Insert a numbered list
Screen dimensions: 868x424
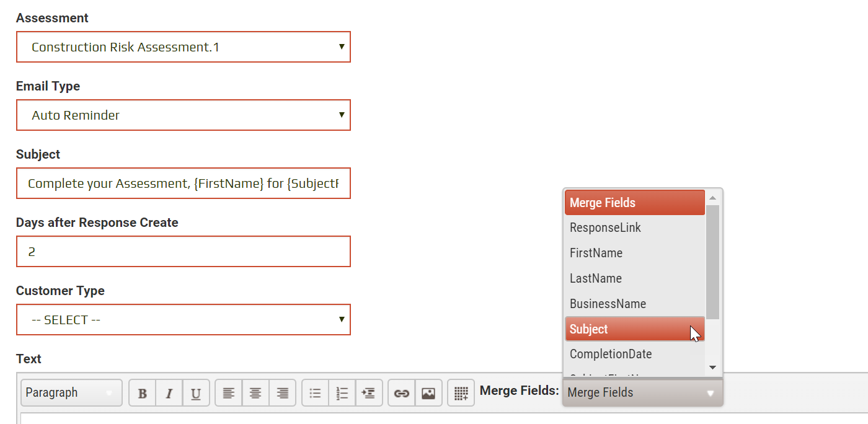pos(342,393)
